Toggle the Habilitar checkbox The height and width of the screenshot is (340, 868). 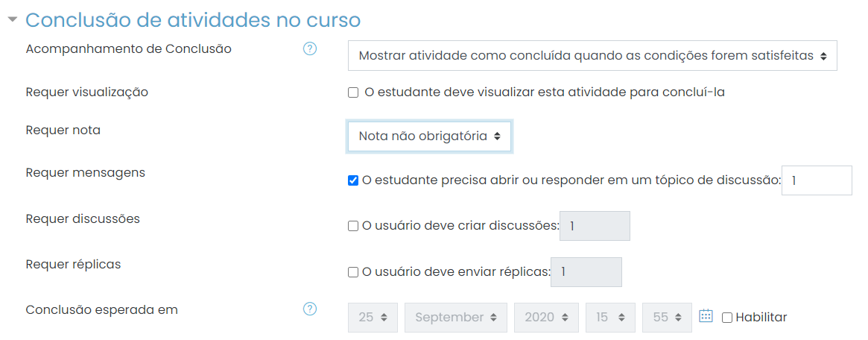click(x=727, y=318)
